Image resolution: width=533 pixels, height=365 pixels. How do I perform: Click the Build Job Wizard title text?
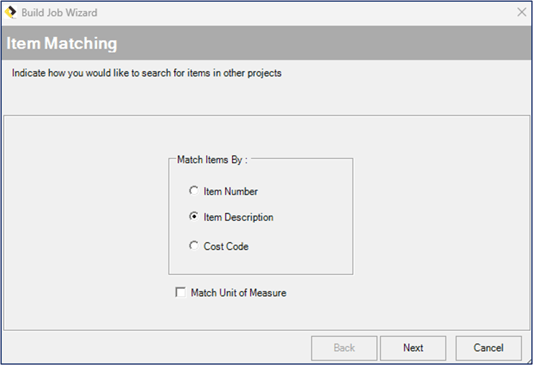click(x=59, y=13)
